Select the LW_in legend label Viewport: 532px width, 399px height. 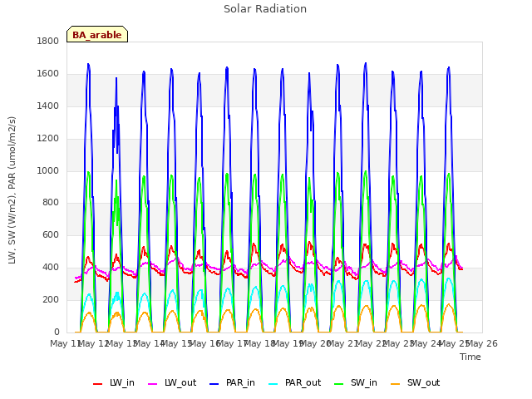(122, 383)
